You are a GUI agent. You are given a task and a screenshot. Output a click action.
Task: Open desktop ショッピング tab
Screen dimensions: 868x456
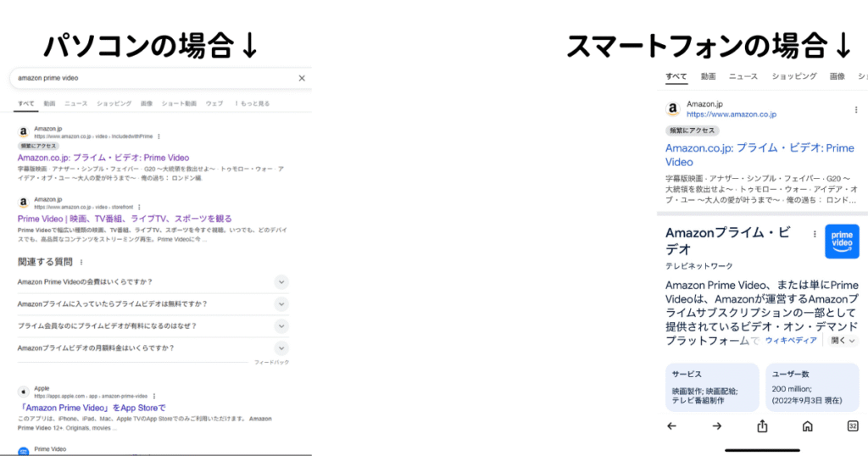tap(114, 103)
